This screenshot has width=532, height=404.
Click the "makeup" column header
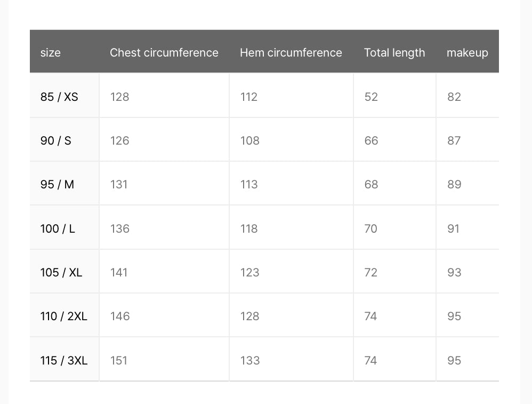467,53
